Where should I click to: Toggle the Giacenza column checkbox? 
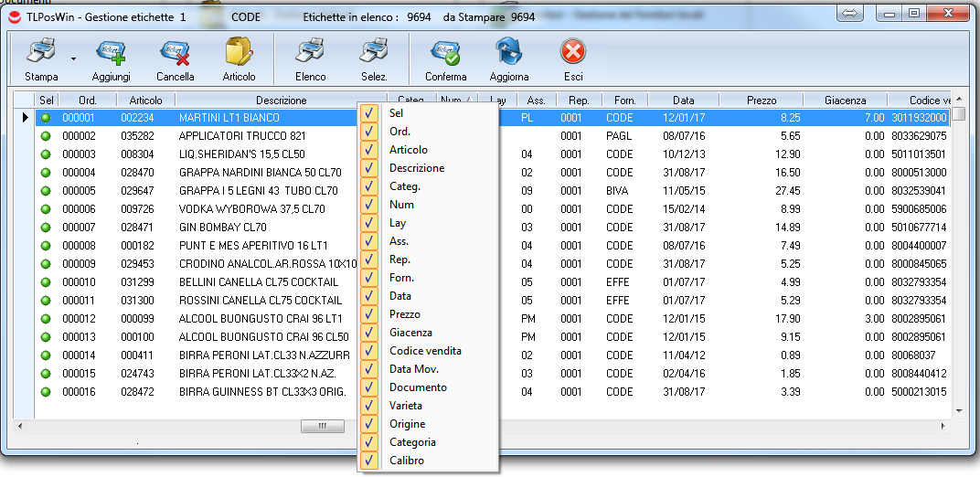[369, 333]
